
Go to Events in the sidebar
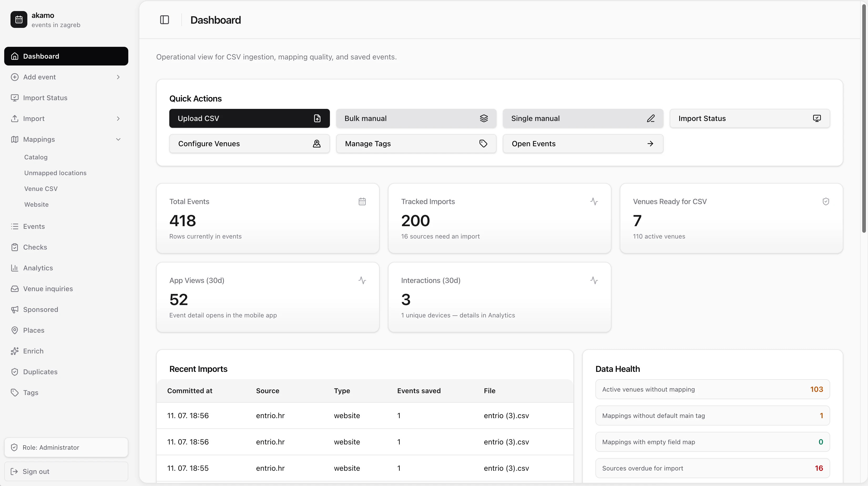66,226
